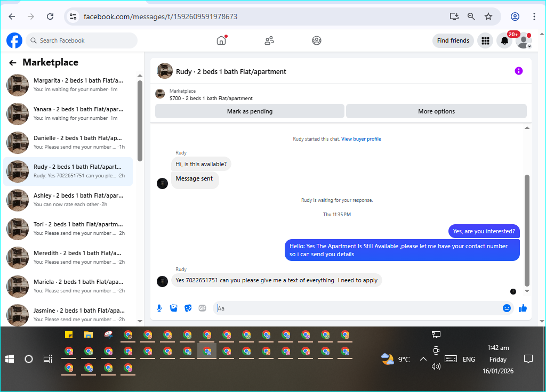Open the Friends icon in top navigation
Screen dimensions: 546x392
click(x=269, y=40)
